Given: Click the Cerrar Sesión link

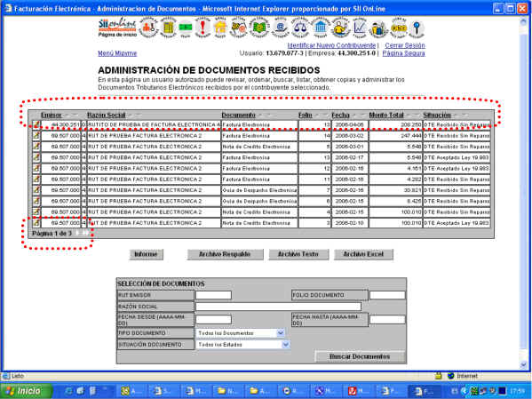Looking at the screenshot, I should point(405,45).
